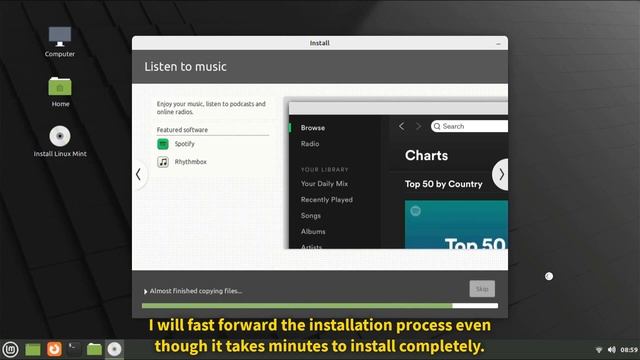Launch Firefox from the taskbar
The width and height of the screenshot is (640, 360).
click(x=54, y=349)
